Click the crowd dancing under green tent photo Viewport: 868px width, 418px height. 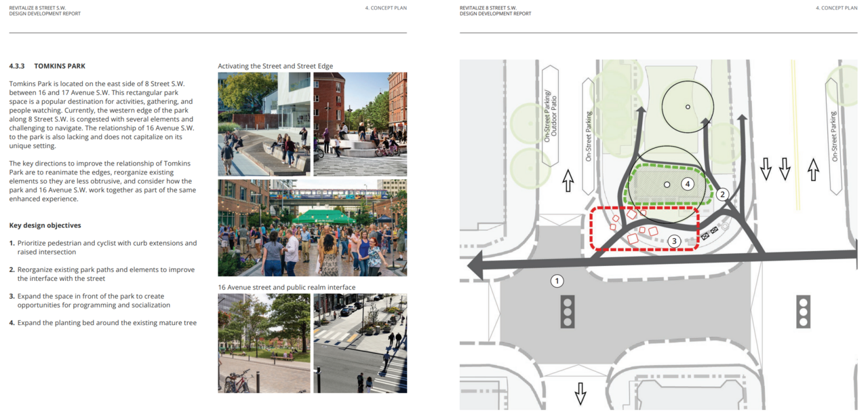[312, 227]
